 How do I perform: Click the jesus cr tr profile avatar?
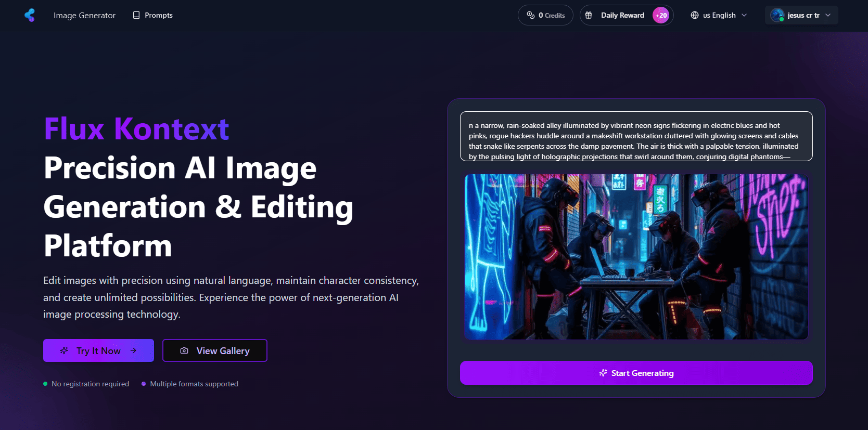[x=777, y=15]
